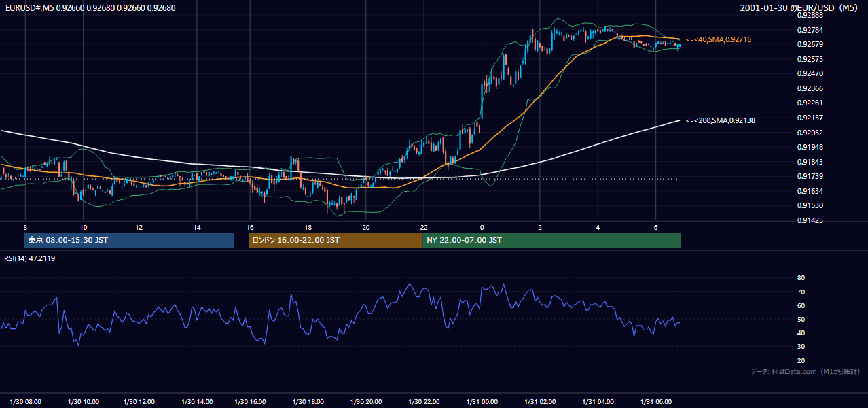Click price axis label 0.91425
The image size is (868, 408).
point(809,220)
